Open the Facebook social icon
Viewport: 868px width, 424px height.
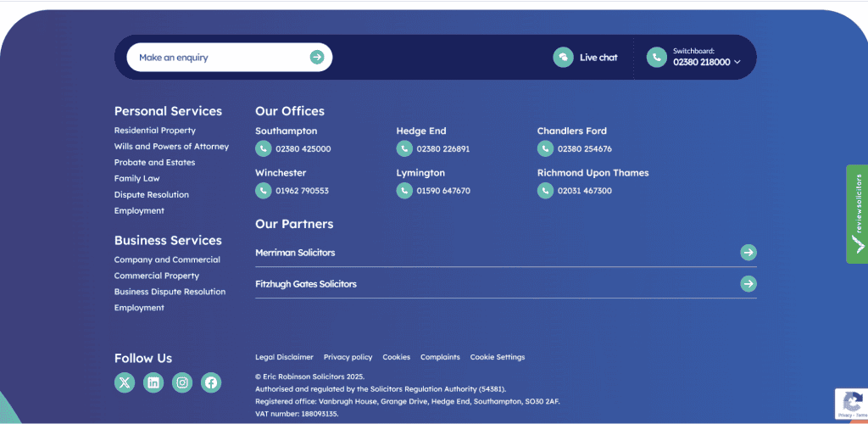(x=211, y=382)
